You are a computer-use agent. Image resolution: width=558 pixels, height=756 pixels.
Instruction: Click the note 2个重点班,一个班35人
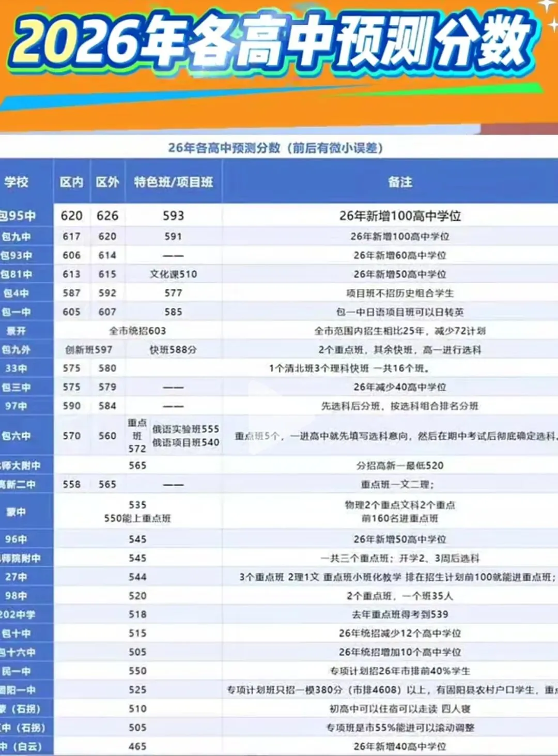[400, 596]
